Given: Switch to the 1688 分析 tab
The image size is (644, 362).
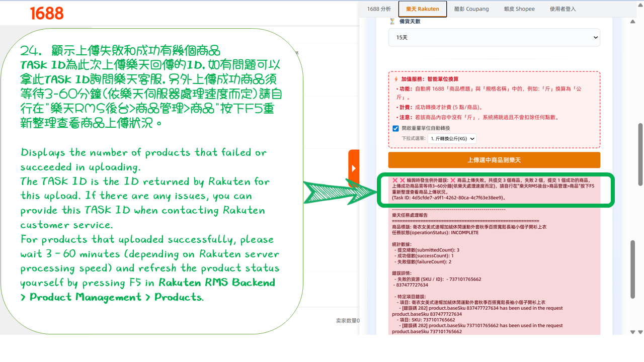Looking at the screenshot, I should point(379,9).
